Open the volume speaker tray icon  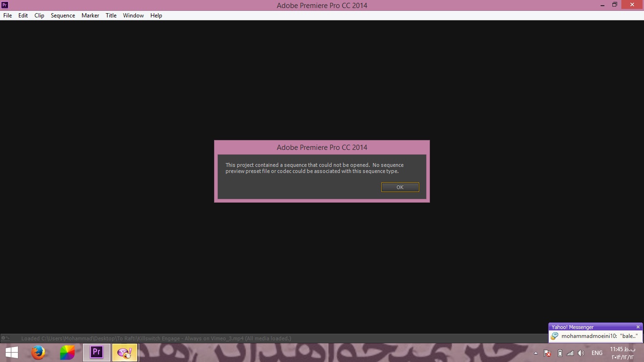581,353
